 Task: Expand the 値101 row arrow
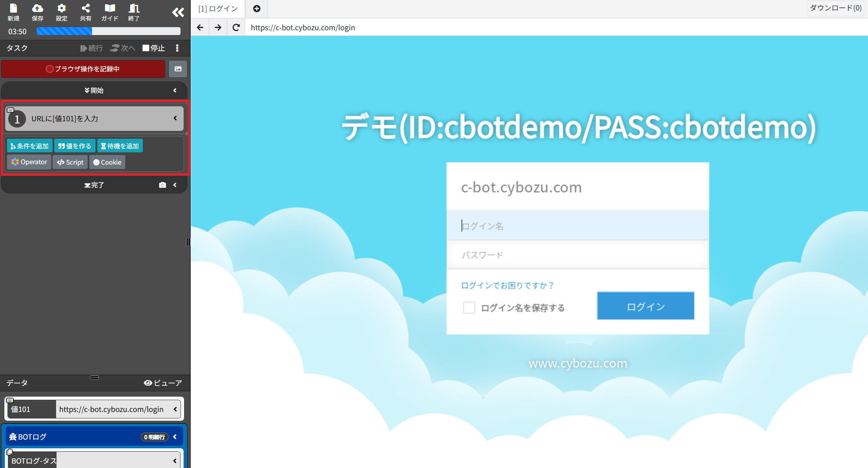tap(175, 409)
